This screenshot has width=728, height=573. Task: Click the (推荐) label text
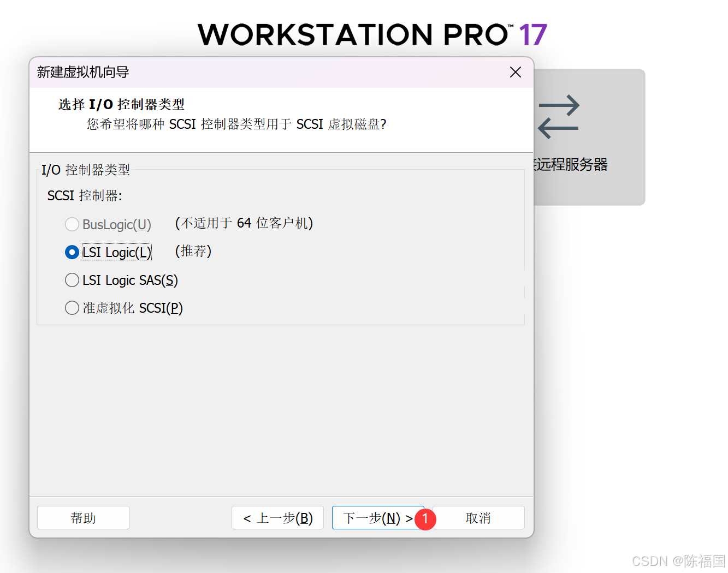coord(193,251)
